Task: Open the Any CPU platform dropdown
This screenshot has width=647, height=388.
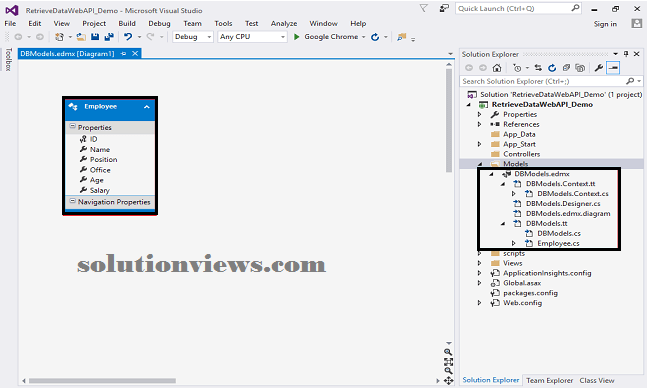Action: [252, 37]
